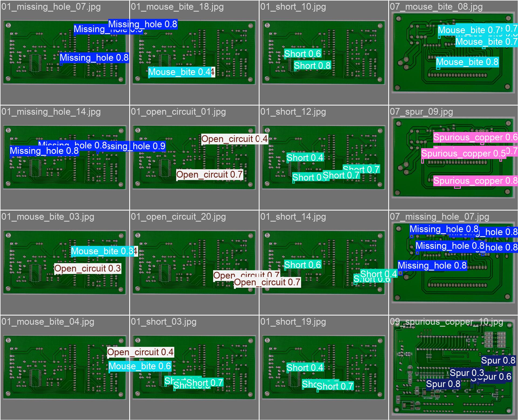Click the 01_missing_hole_07.jpg filename label
Viewport: 518px width, 420px height.
(51, 7)
